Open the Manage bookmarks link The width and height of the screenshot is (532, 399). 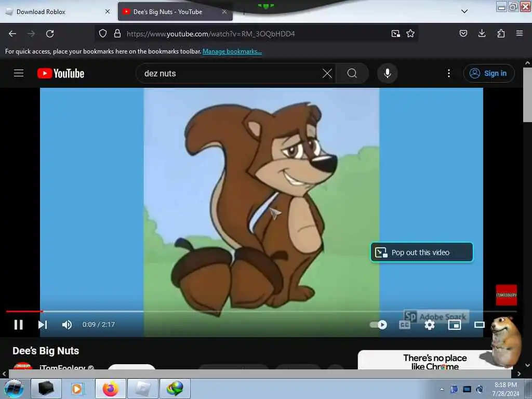click(232, 51)
